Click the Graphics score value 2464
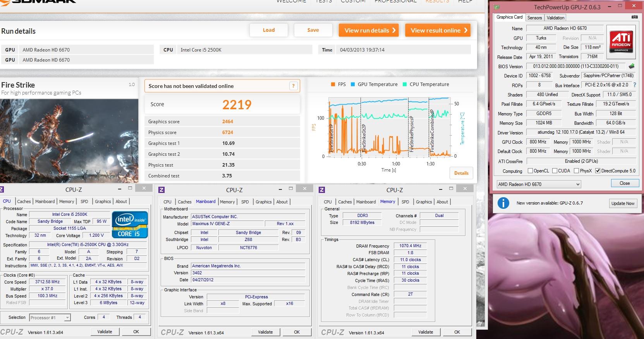Screen dimensions: 644x339 click(228, 122)
